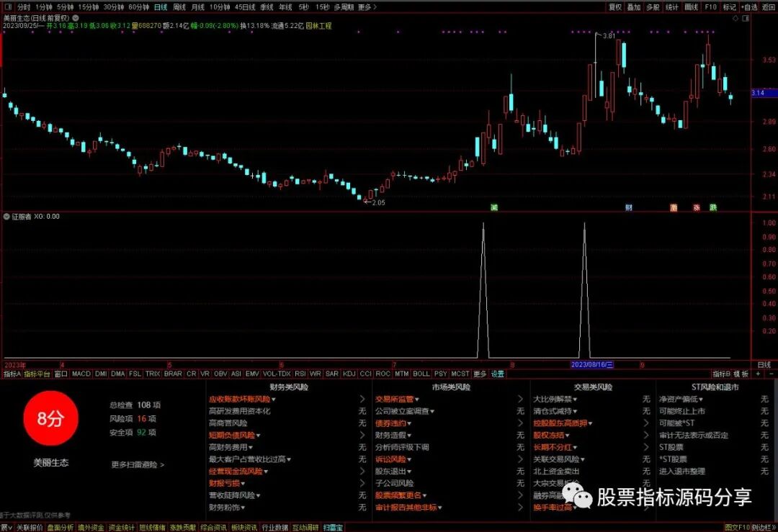The image size is (778, 532).
Task: Click the 叠加 overlay button
Action: [x=634, y=7]
